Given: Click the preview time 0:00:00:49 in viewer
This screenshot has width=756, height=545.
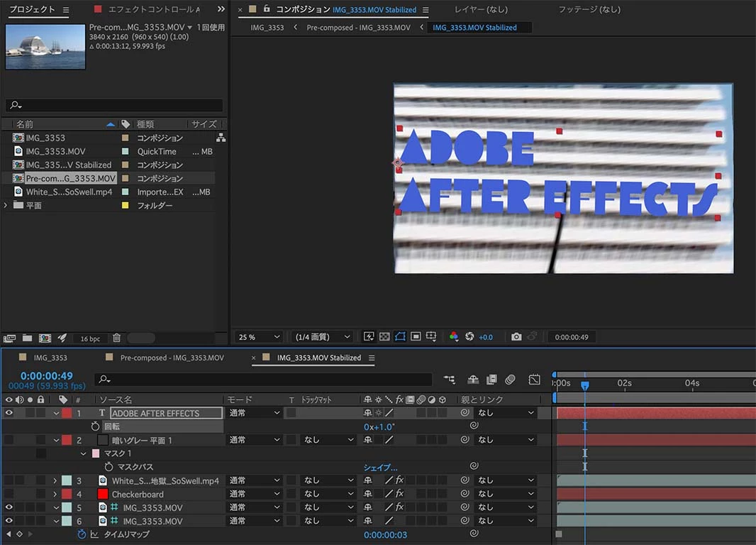Looking at the screenshot, I should [572, 337].
